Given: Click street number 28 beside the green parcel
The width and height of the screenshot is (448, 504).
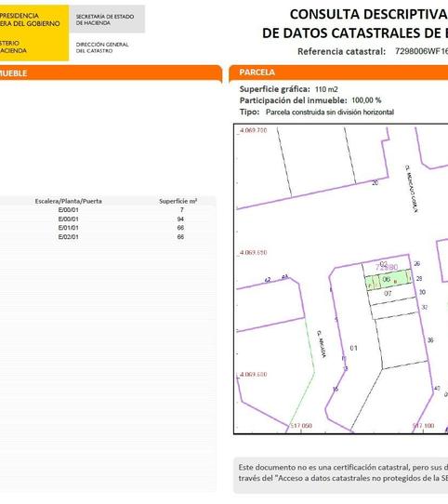Looking at the screenshot, I should 419,279.
